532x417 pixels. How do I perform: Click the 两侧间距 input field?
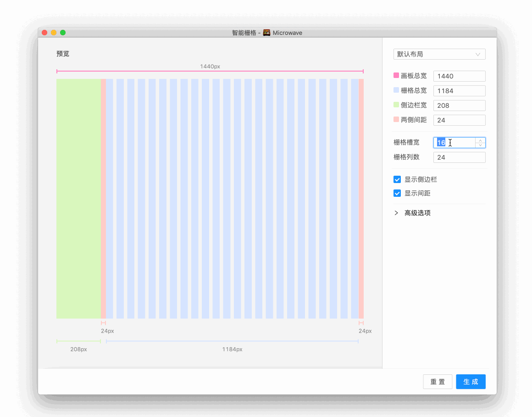pyautogui.click(x=459, y=120)
